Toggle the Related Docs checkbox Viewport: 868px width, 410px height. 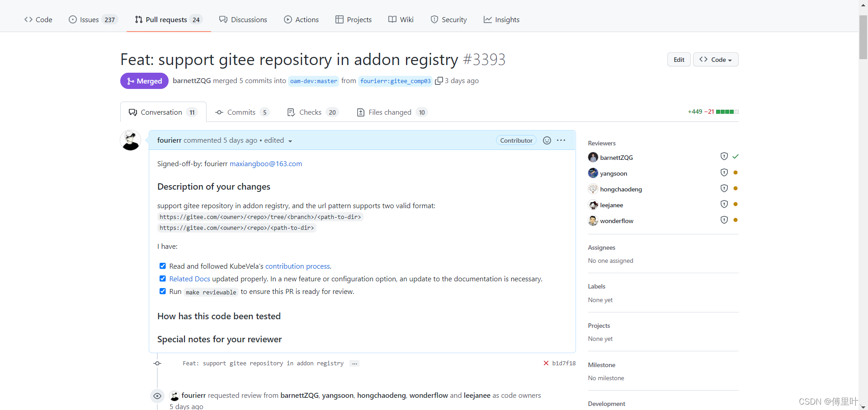(x=163, y=279)
